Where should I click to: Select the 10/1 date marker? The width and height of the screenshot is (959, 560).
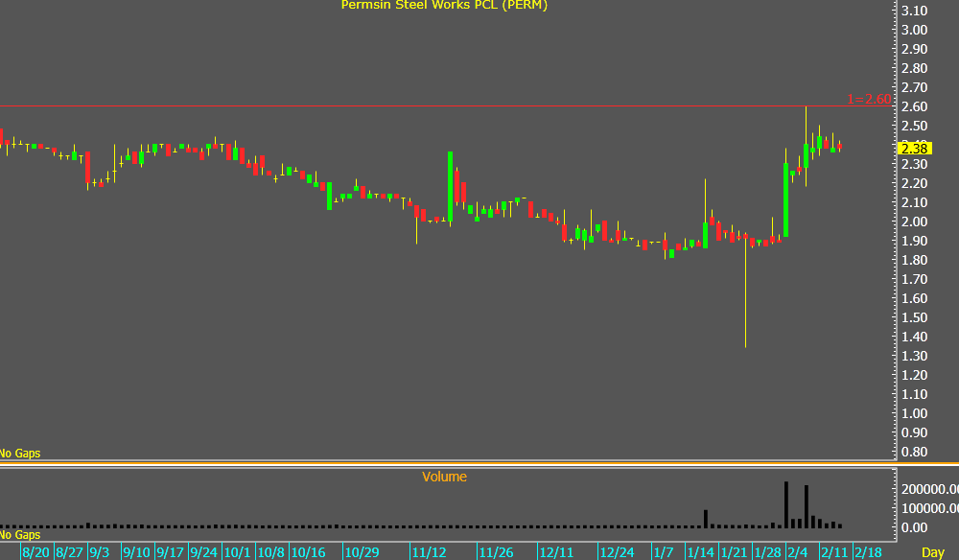pyautogui.click(x=237, y=552)
